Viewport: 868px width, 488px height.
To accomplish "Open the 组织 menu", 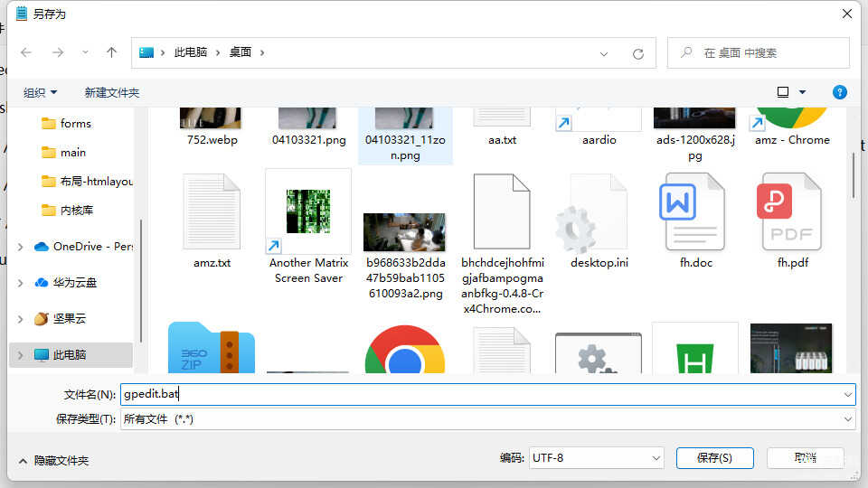I will (40, 92).
